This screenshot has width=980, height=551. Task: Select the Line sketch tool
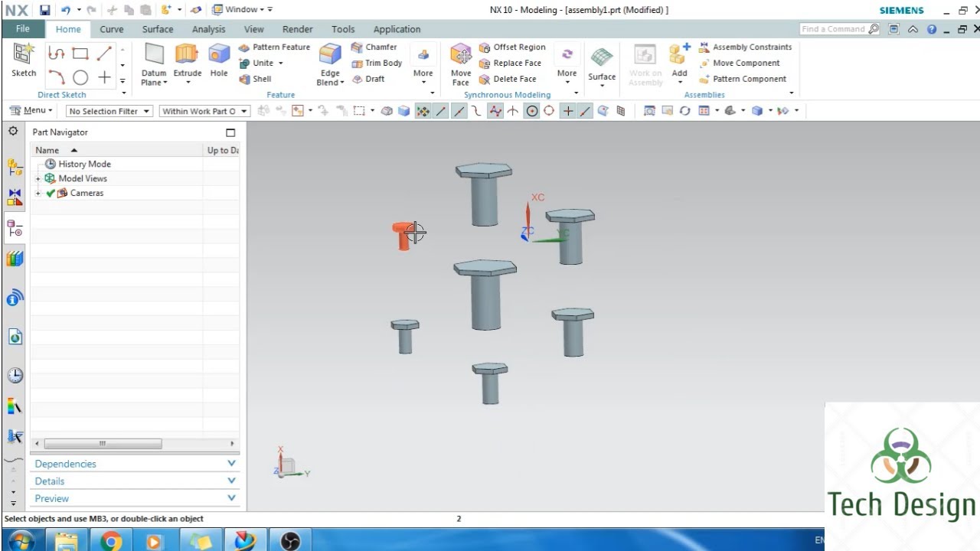point(104,54)
